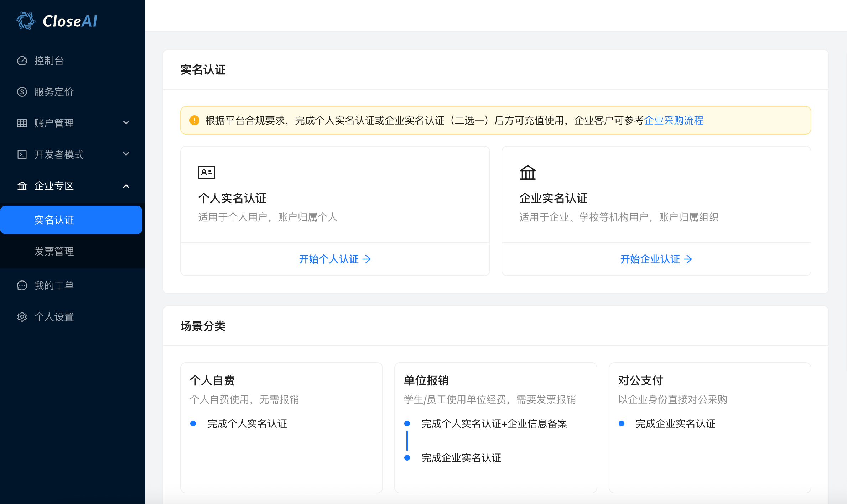Click the 控制台 dashboard gauge icon
847x504 pixels.
click(x=22, y=61)
